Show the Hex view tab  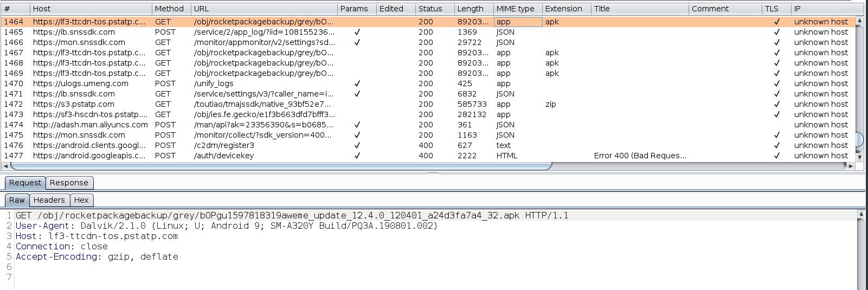click(x=81, y=200)
